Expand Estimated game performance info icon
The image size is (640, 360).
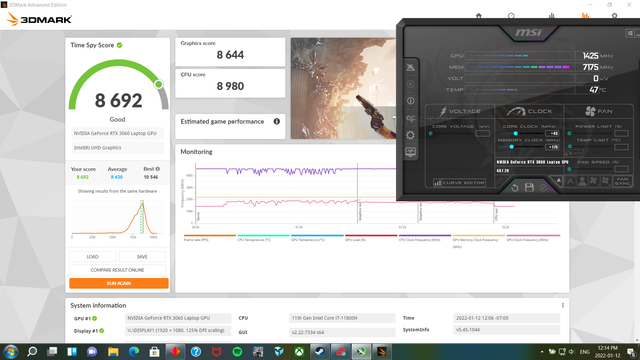pos(277,121)
